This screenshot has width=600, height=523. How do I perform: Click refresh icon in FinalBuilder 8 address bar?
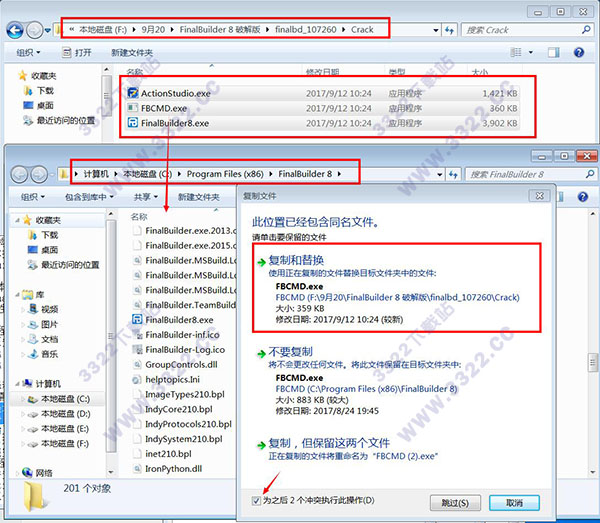click(453, 174)
